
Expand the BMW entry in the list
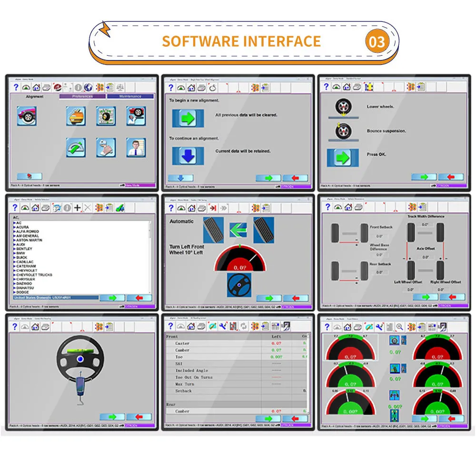20,253
